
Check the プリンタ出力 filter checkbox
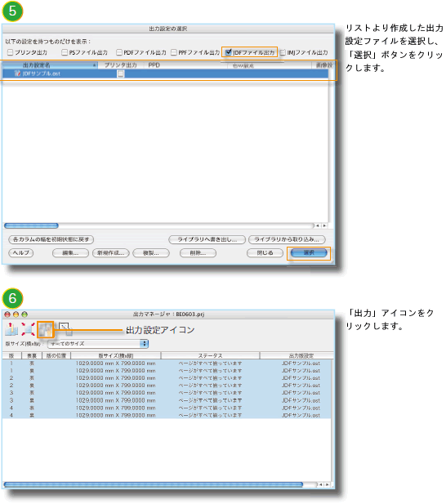coord(11,52)
